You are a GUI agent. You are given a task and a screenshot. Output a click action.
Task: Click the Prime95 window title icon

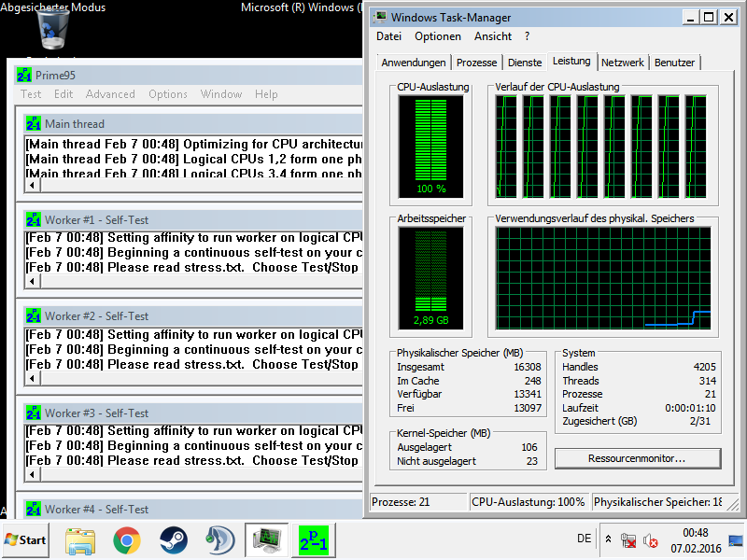tap(24, 76)
